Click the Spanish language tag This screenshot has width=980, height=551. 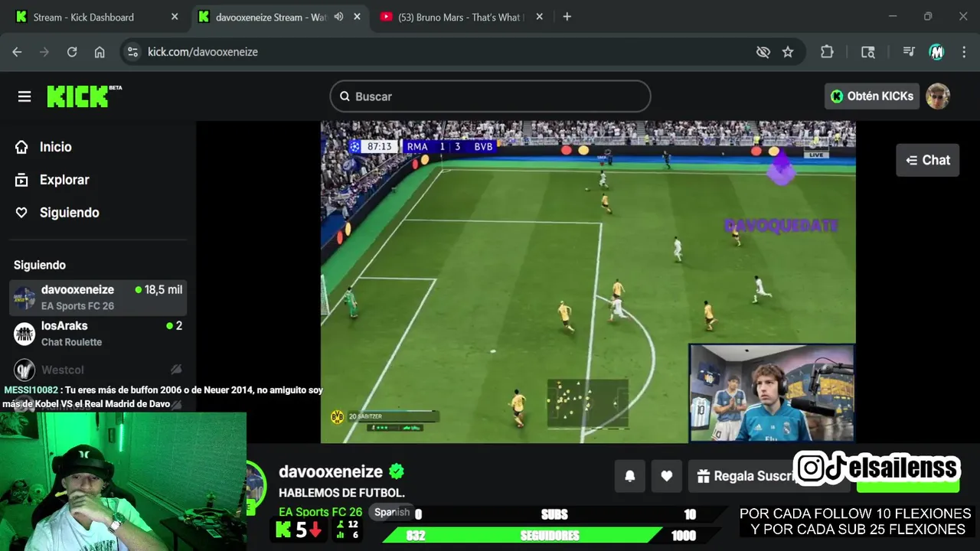tap(392, 512)
